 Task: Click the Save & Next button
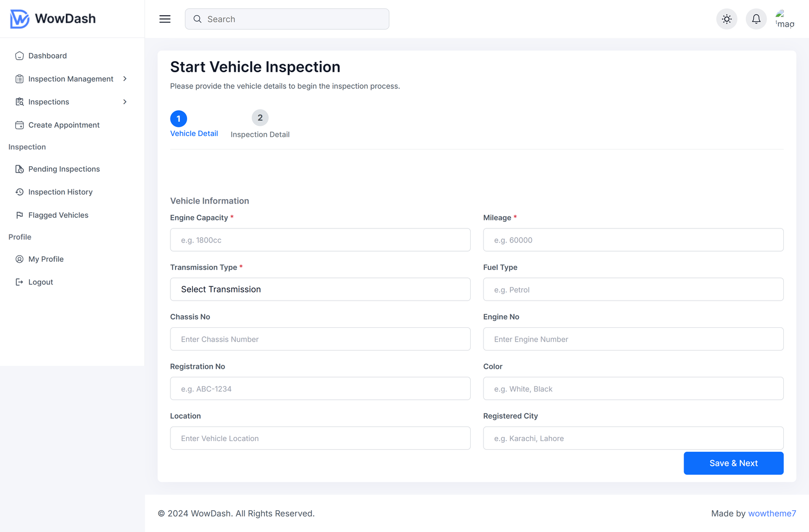tap(733, 463)
